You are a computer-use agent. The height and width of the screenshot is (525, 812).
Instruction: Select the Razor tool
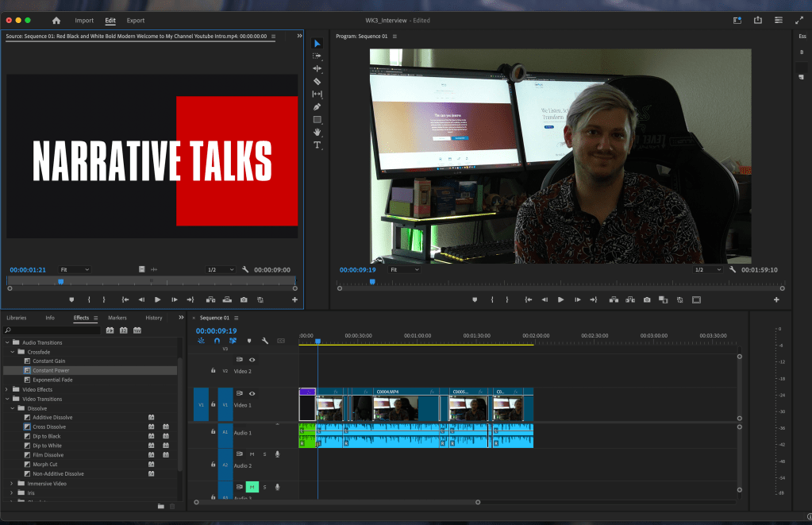click(317, 81)
